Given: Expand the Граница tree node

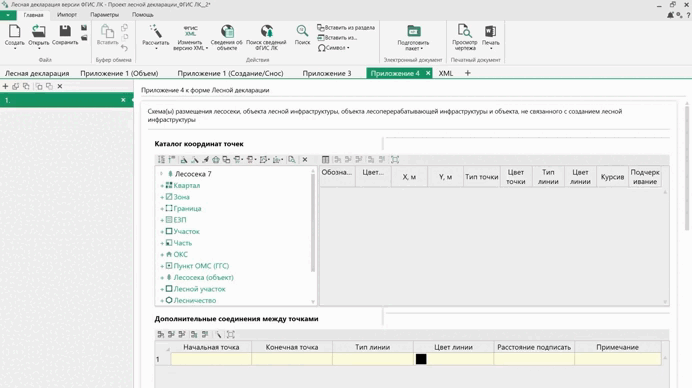Looking at the screenshot, I should coord(162,209).
